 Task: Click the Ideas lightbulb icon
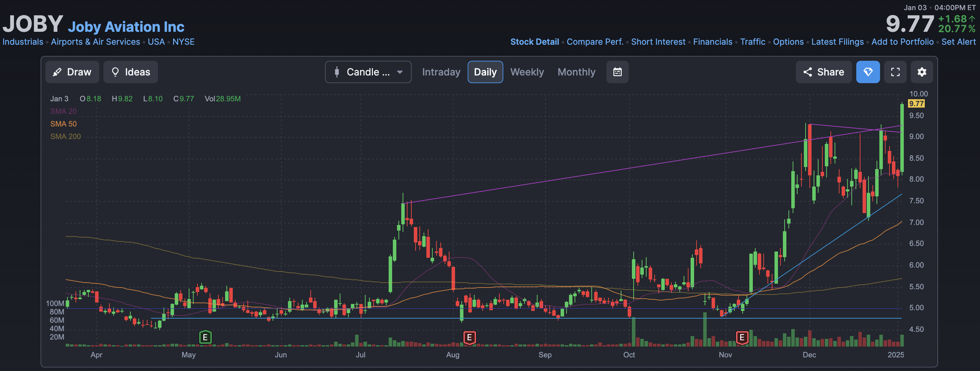[115, 72]
